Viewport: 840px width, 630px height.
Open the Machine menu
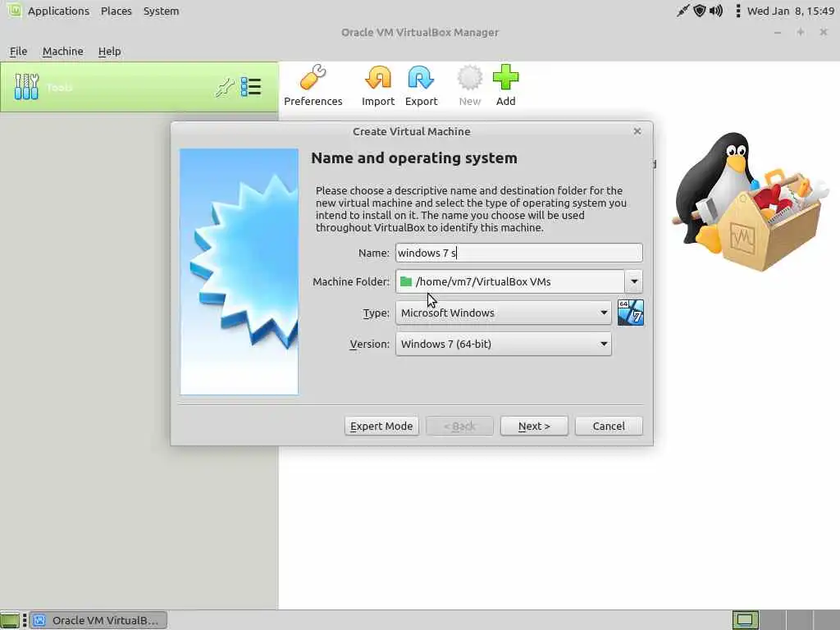[62, 52]
